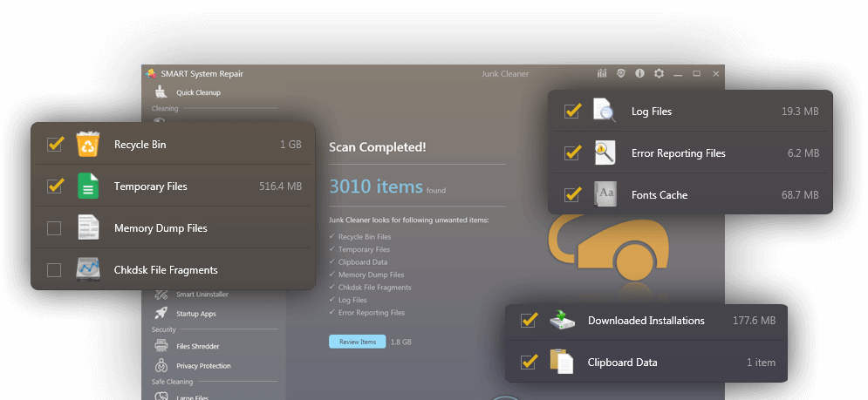The height and width of the screenshot is (400, 868).
Task: Click the Recycle Bin icon
Action: [88, 145]
